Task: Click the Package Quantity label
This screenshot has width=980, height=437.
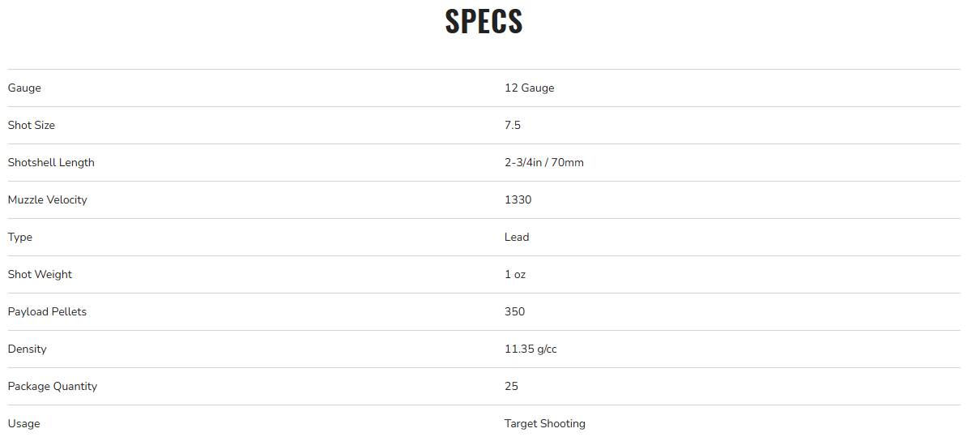Action: coord(52,386)
